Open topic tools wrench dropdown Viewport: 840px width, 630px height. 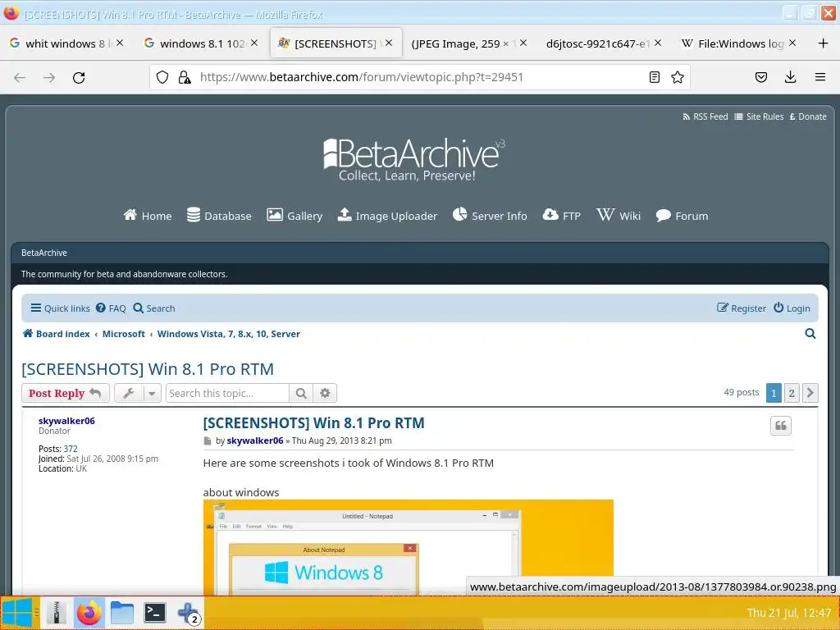138,393
